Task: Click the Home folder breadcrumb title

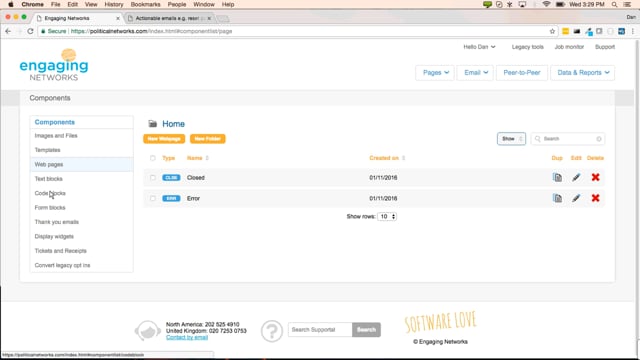Action: coord(173,124)
